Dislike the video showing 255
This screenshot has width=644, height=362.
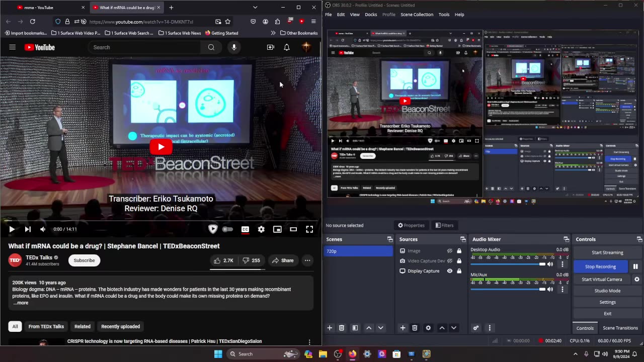pos(251,260)
